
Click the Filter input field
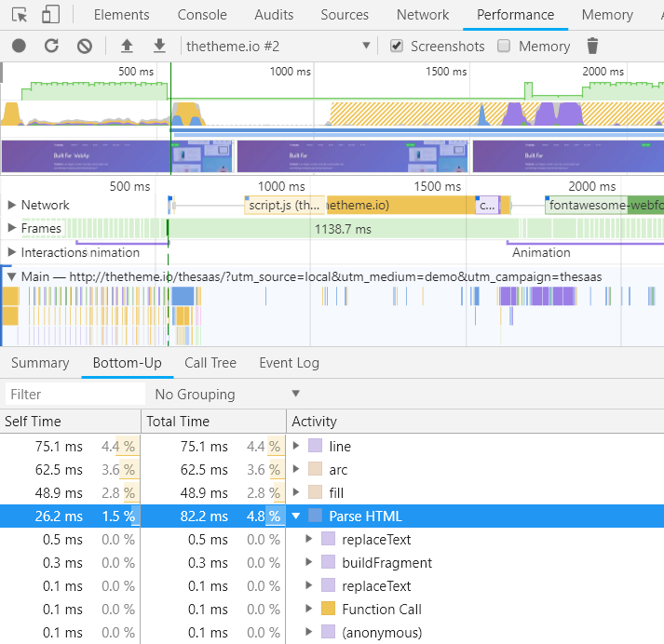point(75,395)
